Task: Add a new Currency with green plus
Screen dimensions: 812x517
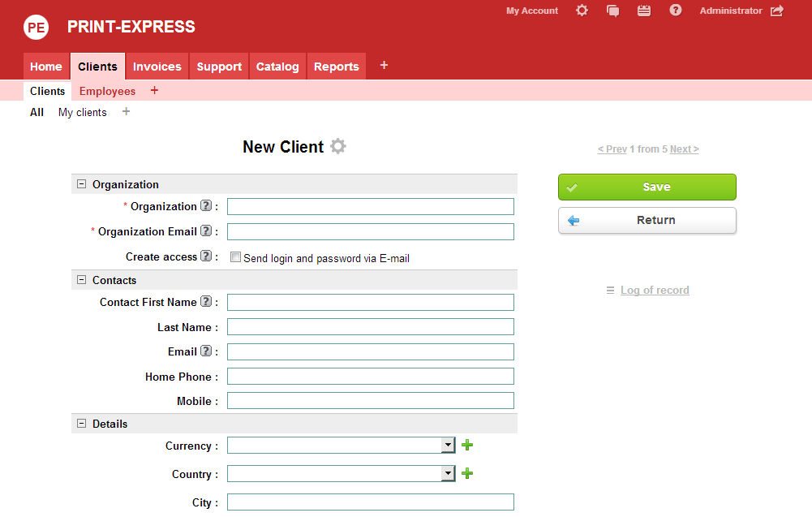Action: [x=467, y=445]
